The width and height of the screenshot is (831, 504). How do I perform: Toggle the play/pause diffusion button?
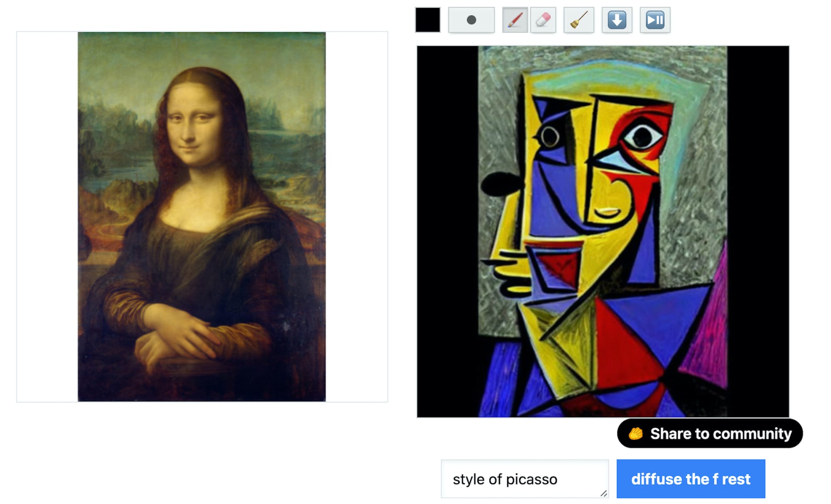click(655, 20)
